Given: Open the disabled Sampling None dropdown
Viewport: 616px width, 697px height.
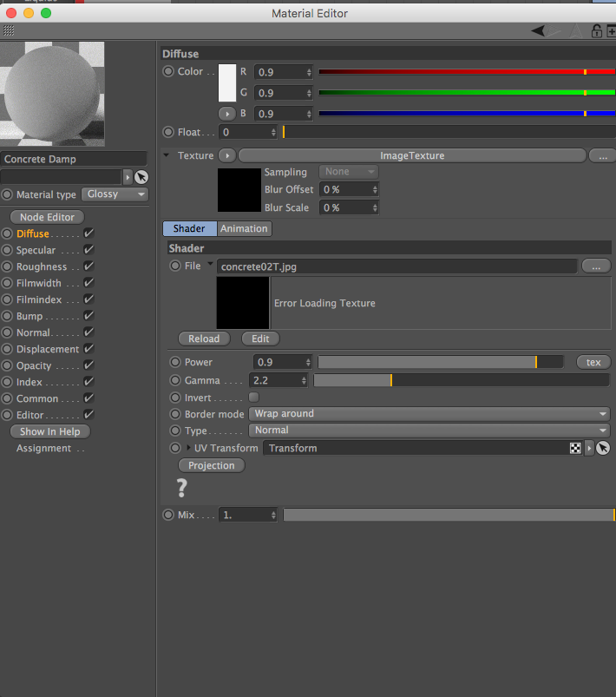Looking at the screenshot, I should pyautogui.click(x=349, y=172).
